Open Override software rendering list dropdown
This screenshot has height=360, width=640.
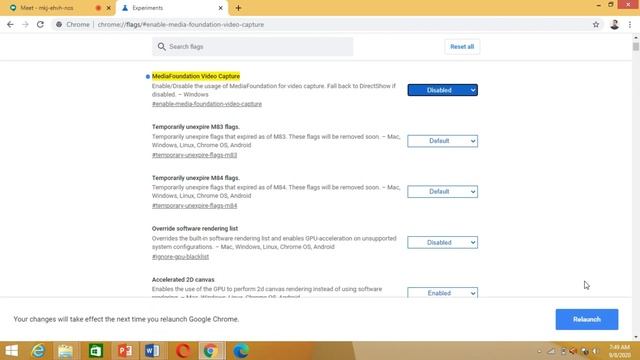tap(442, 242)
